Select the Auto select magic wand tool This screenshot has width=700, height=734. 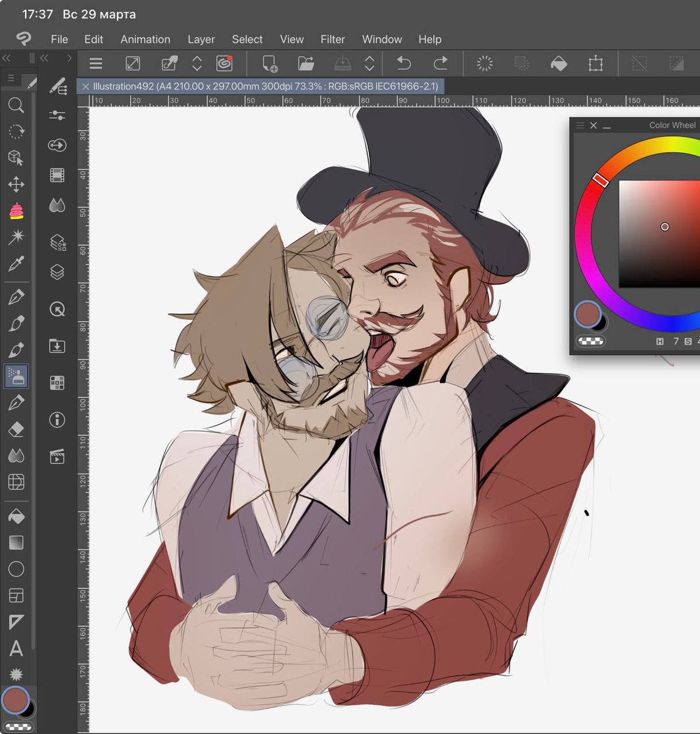[16, 237]
